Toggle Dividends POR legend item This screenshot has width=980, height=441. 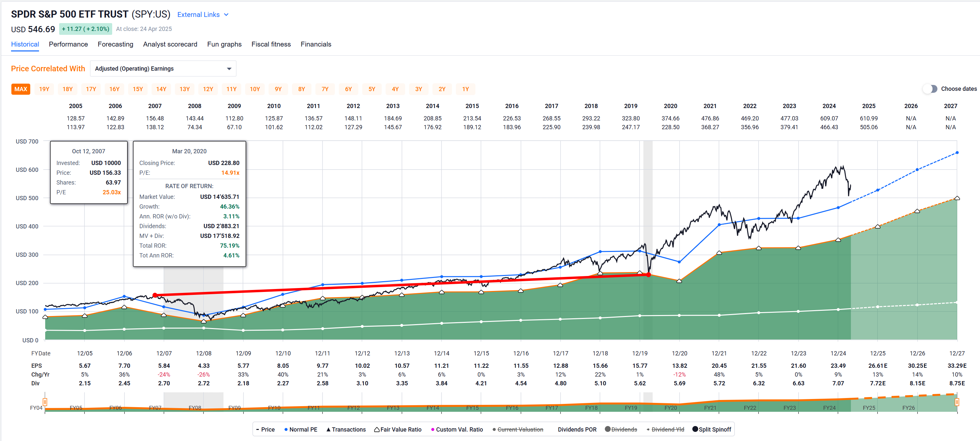point(577,429)
